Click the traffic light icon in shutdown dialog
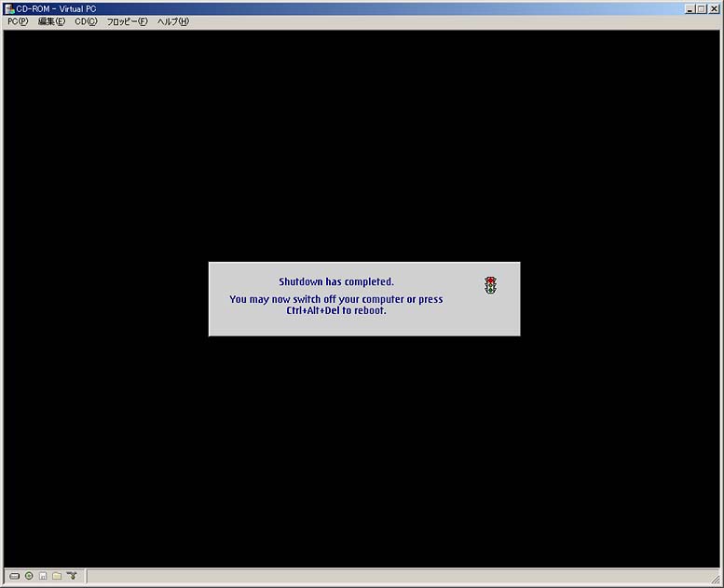724x588 pixels. (x=490, y=285)
